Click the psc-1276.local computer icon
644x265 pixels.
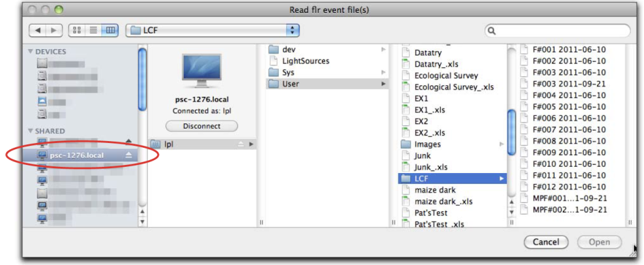(201, 71)
